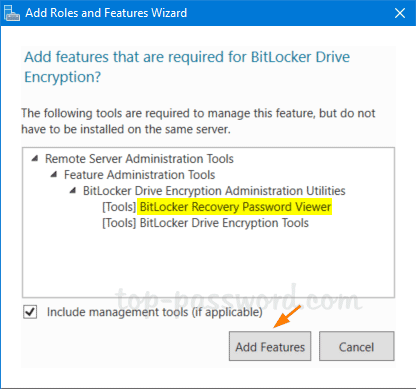Viewport: 416px width, 389px height.
Task: Select BitLocker Drive Encryption Administration Utilities label
Action: (214, 191)
